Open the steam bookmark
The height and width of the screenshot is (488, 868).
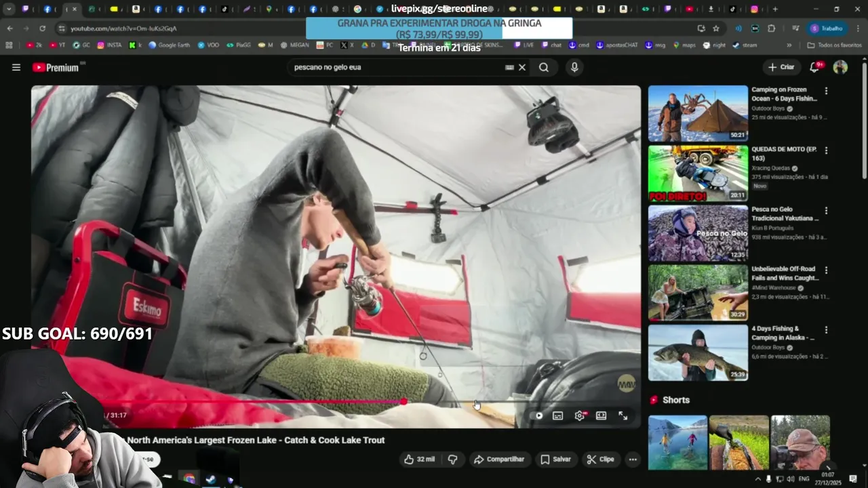point(745,45)
